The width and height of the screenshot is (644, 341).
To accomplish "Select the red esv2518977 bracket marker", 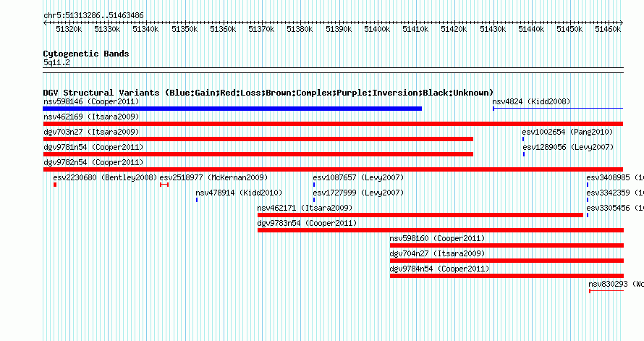I will coord(164,185).
